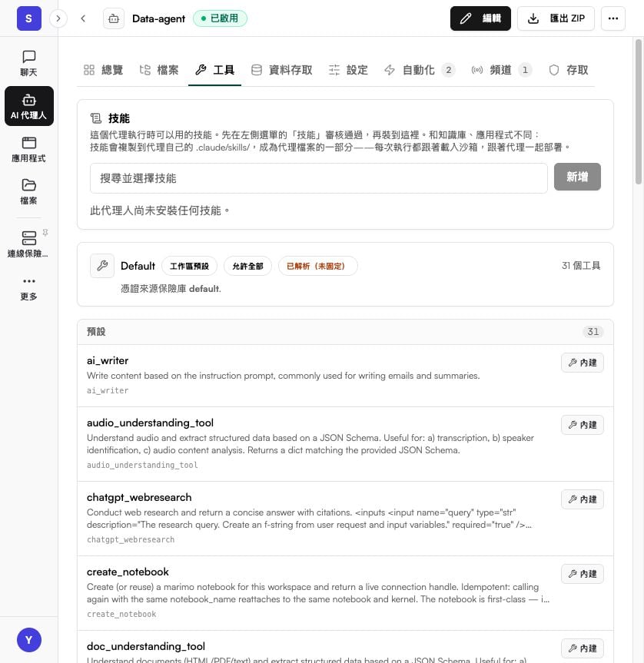Click the 已解析 (未固定) badge

pos(318,266)
